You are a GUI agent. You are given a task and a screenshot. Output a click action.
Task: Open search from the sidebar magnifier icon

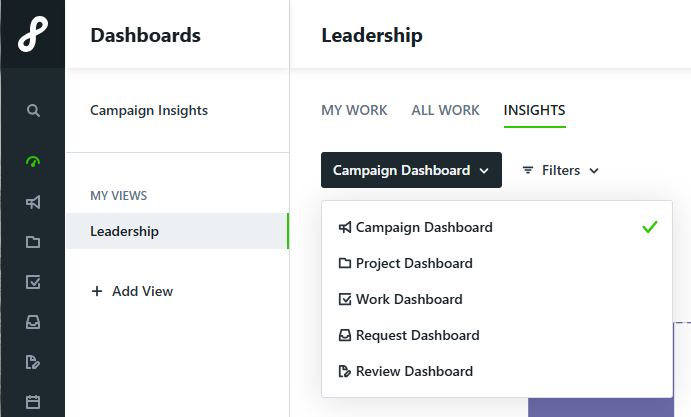[x=33, y=110]
